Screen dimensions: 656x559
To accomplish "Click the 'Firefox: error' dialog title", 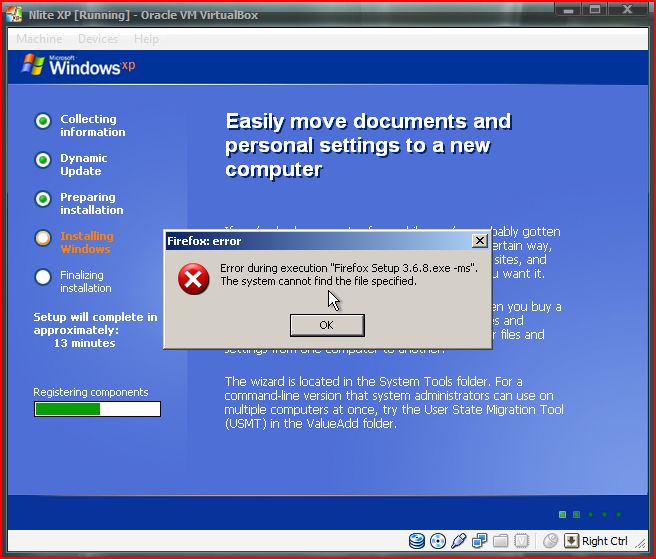I will point(204,241).
